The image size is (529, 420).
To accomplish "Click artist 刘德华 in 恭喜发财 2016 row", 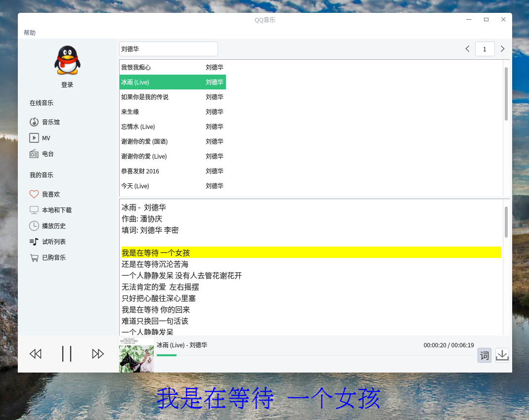I will pos(215,171).
